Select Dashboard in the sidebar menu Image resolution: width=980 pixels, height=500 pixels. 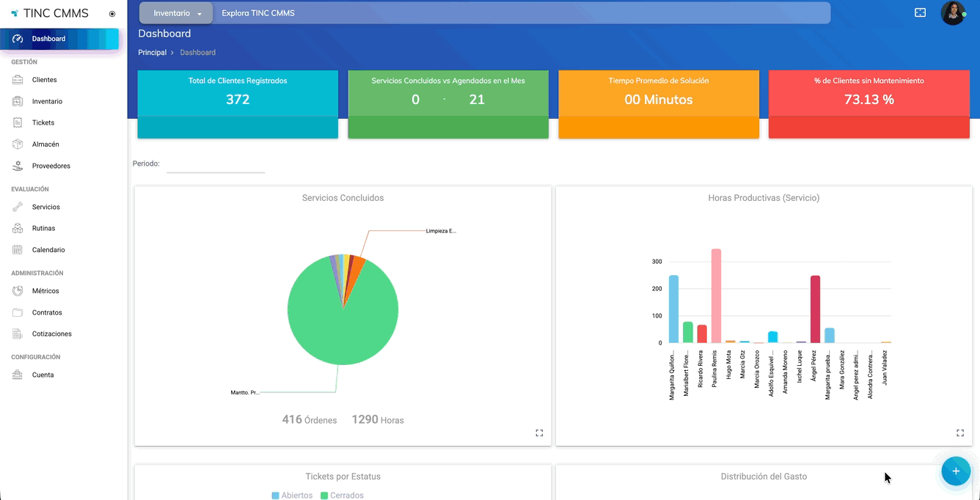pyautogui.click(x=48, y=39)
